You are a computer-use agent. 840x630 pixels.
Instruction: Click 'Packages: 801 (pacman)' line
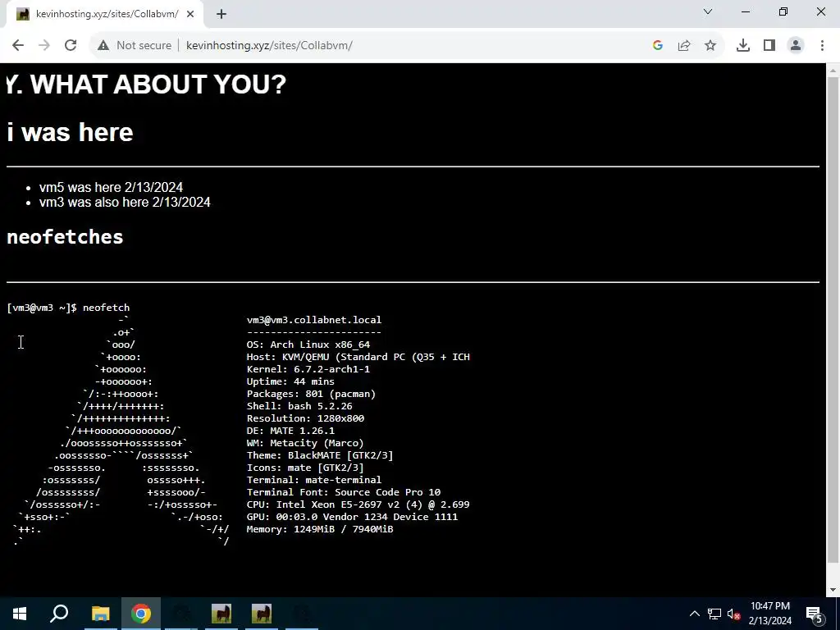point(311,394)
